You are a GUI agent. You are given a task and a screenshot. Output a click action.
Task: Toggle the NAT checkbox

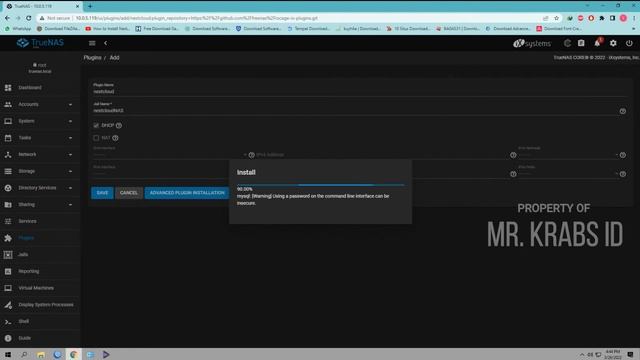(x=96, y=138)
